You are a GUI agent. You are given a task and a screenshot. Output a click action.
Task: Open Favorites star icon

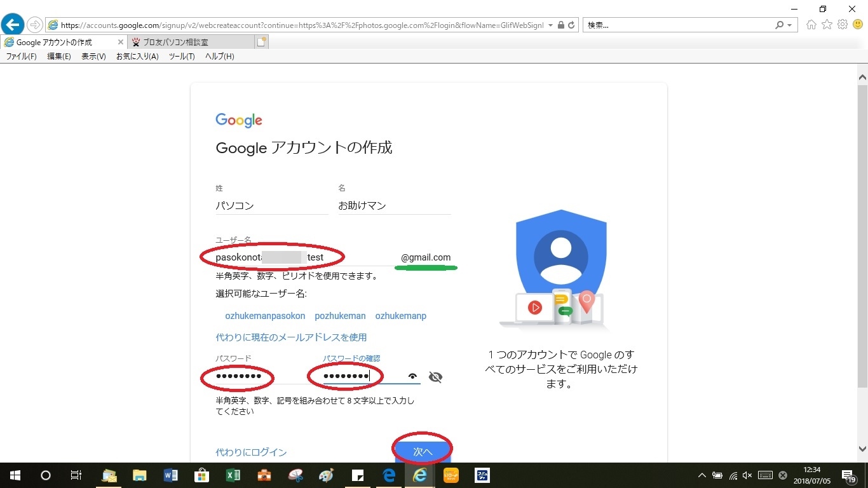coord(827,25)
